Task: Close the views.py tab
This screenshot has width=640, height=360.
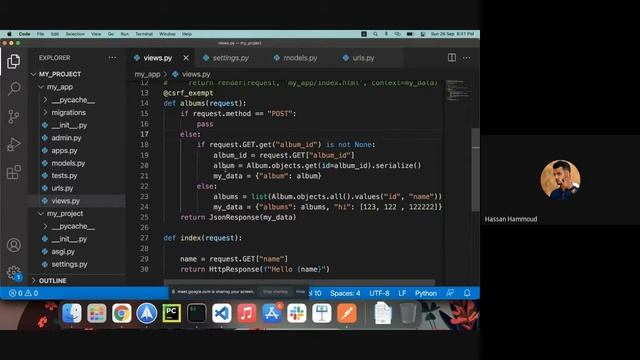Action: (186, 58)
